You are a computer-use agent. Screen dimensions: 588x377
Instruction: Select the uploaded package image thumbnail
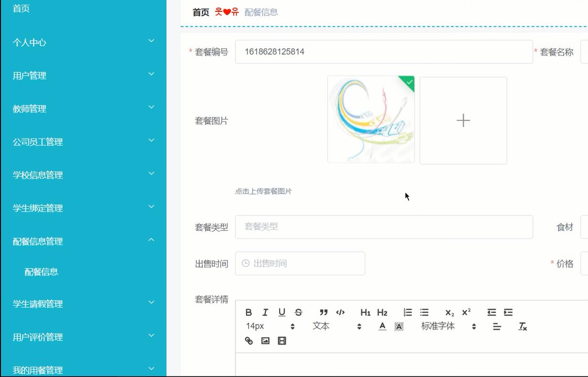click(371, 119)
